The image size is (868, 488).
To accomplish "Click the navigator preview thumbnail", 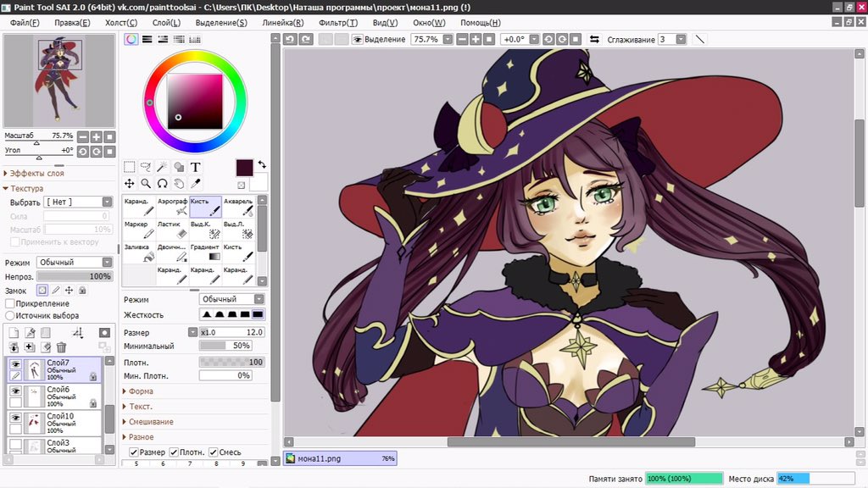I will (59, 80).
